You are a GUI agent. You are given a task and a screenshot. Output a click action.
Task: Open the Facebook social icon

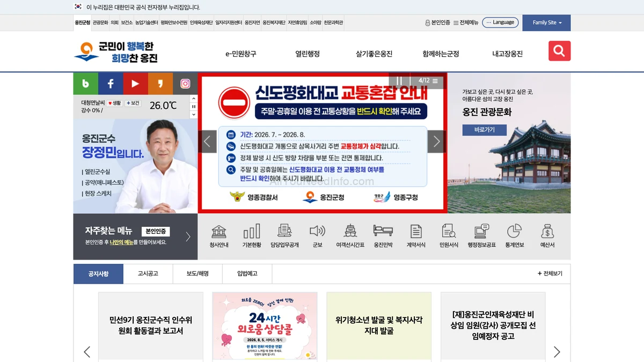click(111, 83)
